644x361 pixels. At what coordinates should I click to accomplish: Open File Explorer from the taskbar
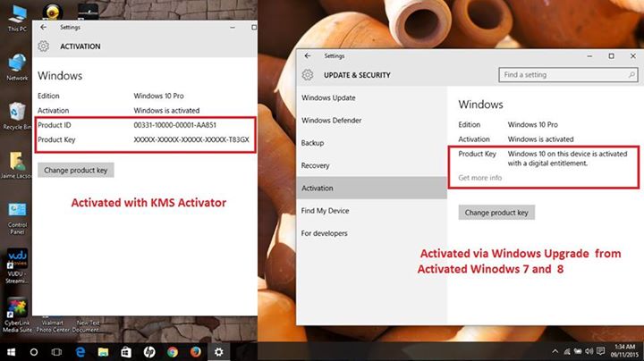(103, 352)
